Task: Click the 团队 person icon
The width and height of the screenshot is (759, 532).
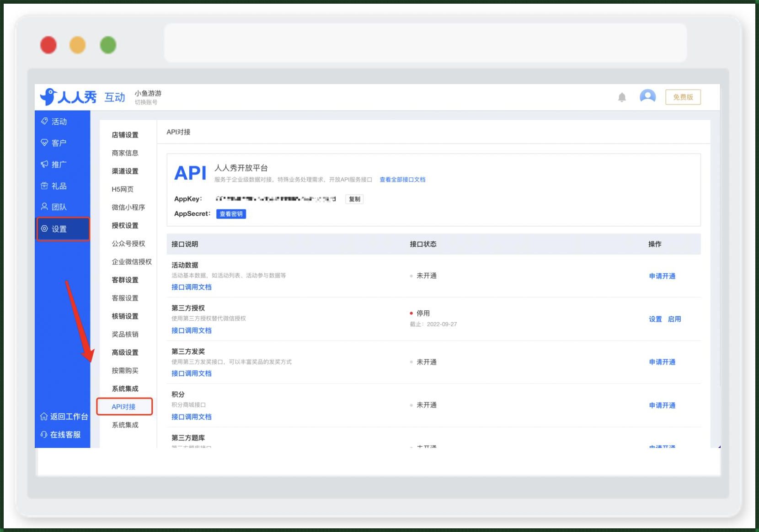Action: pos(44,207)
